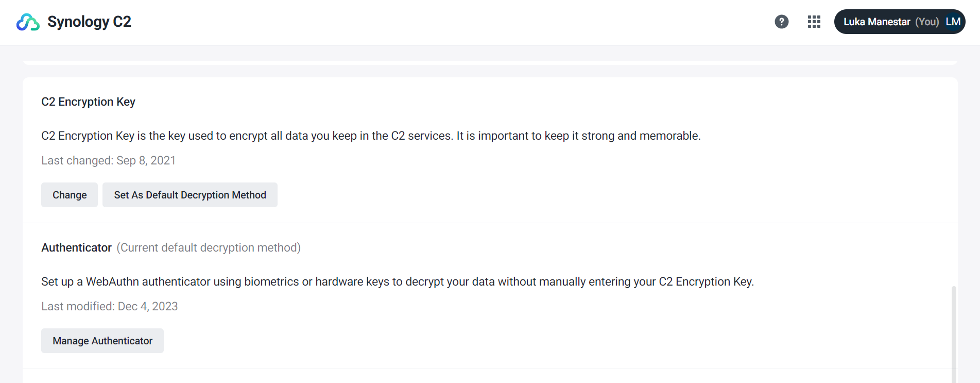The height and width of the screenshot is (383, 980).
Task: Open the C2 apps grid launcher
Action: (814, 22)
